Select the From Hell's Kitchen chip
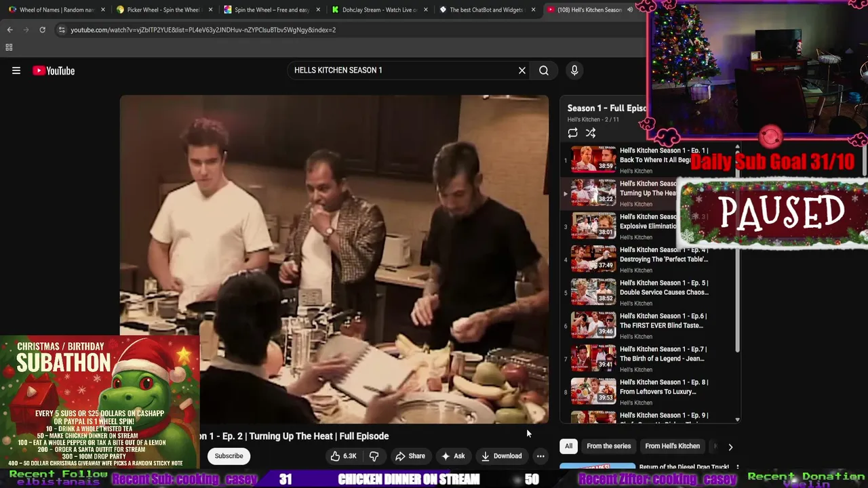Viewport: 868px width, 488px height. pos(672,446)
